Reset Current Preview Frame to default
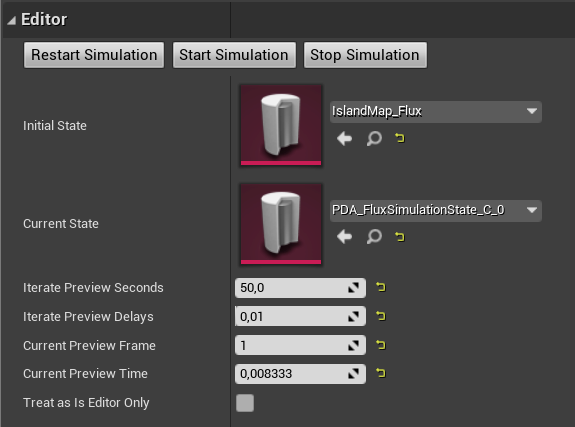Viewport: 575px width, 427px height. pos(381,345)
